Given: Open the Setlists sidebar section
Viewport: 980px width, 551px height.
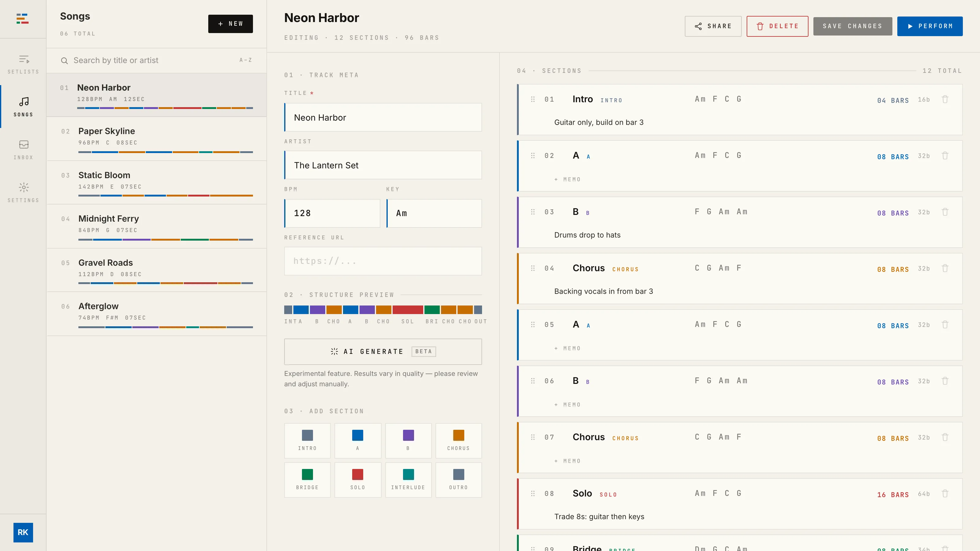Looking at the screenshot, I should point(23,64).
